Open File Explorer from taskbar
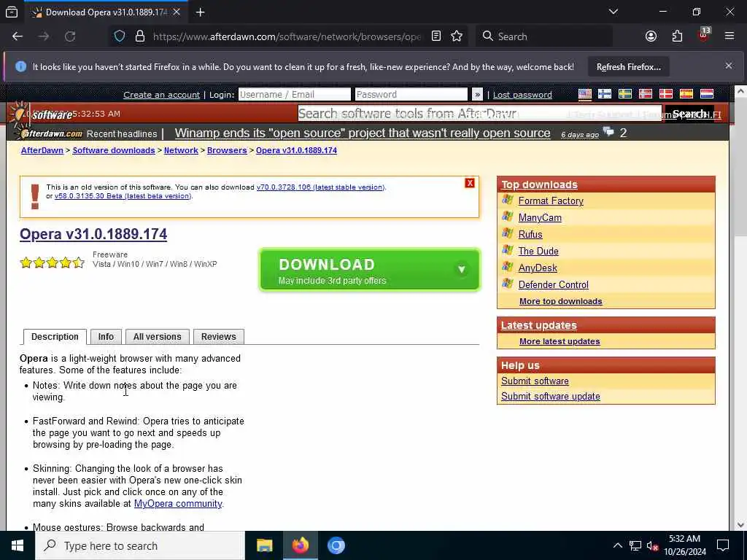The width and height of the screenshot is (747, 560). point(264,545)
